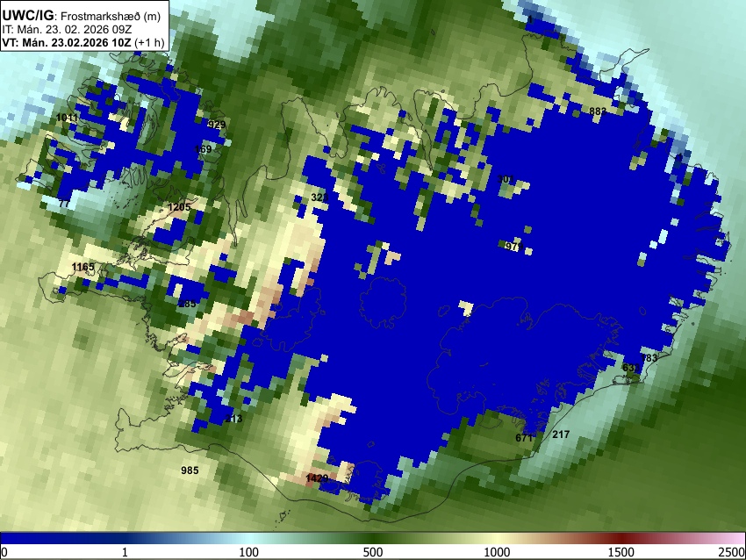Click the 883 value label on the map
Viewport: 746px width, 560px height.
598,111
